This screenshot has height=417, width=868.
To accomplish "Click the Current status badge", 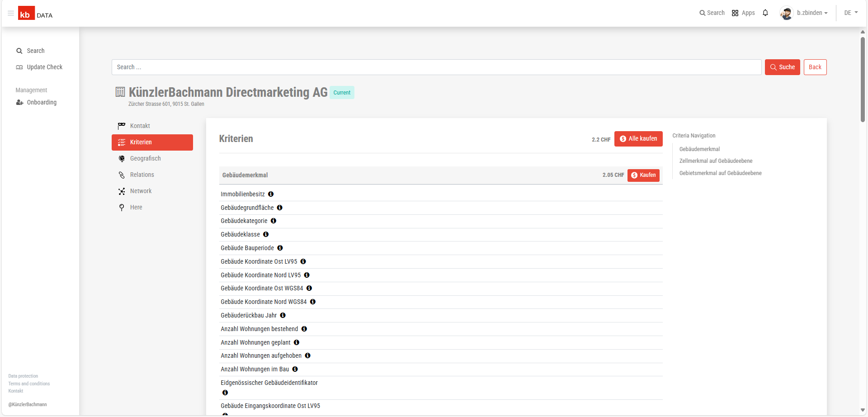I will [342, 93].
